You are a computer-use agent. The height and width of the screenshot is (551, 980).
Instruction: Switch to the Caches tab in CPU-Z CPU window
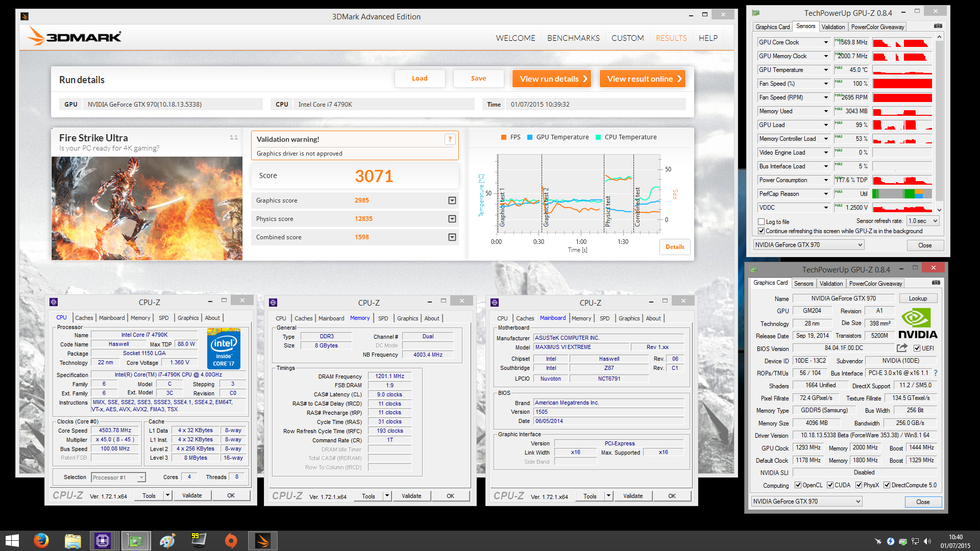[x=84, y=318]
